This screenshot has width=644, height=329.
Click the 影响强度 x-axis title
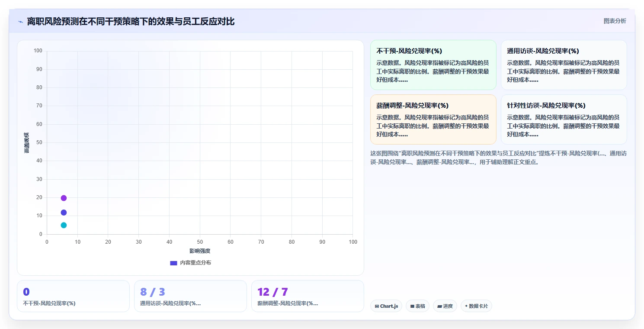[x=200, y=251]
